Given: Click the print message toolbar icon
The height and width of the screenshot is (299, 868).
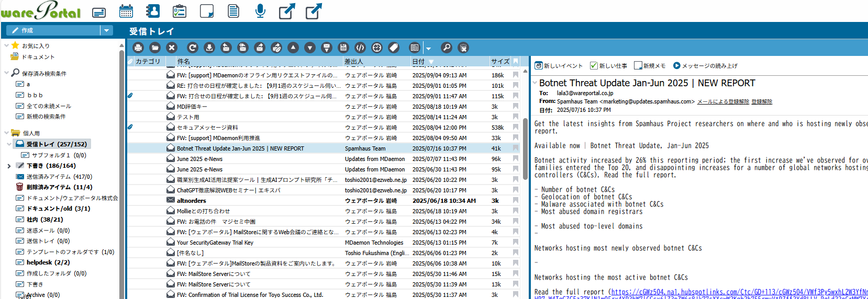Looking at the screenshot, I should pos(138,48).
